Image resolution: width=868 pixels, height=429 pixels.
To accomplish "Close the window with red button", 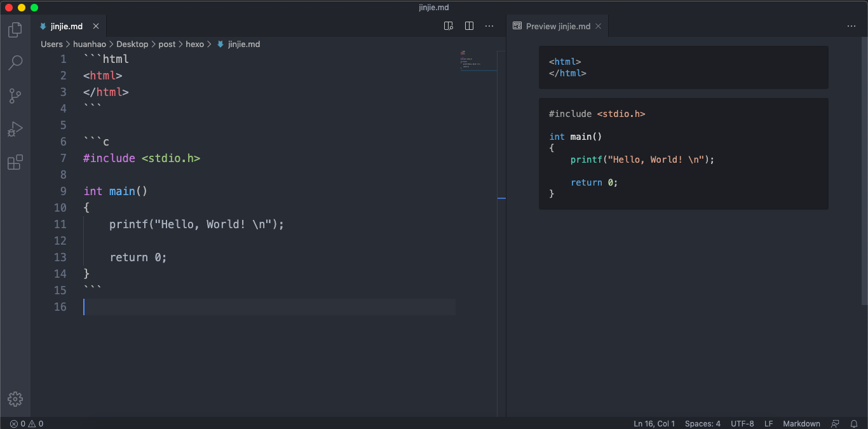I will [x=9, y=8].
